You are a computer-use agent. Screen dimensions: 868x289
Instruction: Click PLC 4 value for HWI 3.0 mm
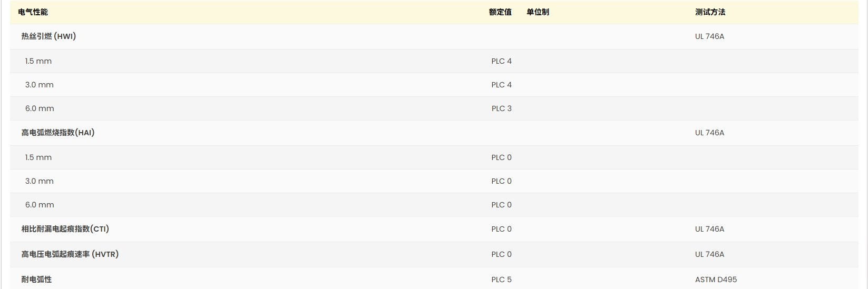click(501, 85)
